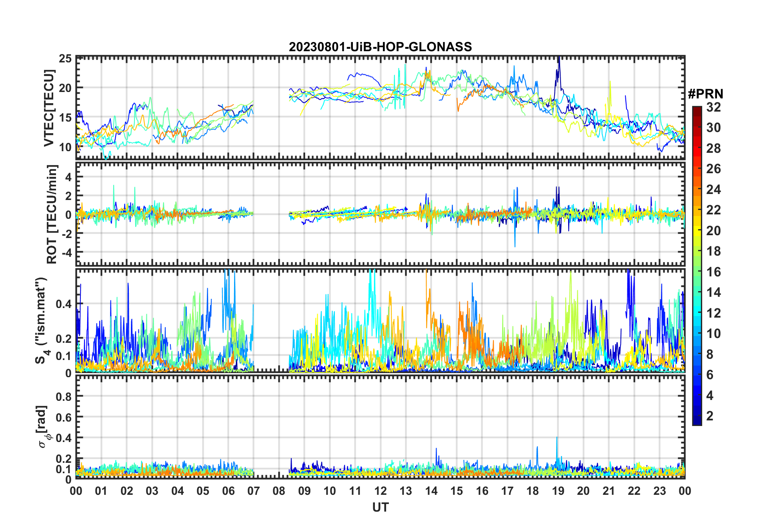Click colorbar tick label 8
This screenshot has width=761, height=532.
[x=710, y=354]
